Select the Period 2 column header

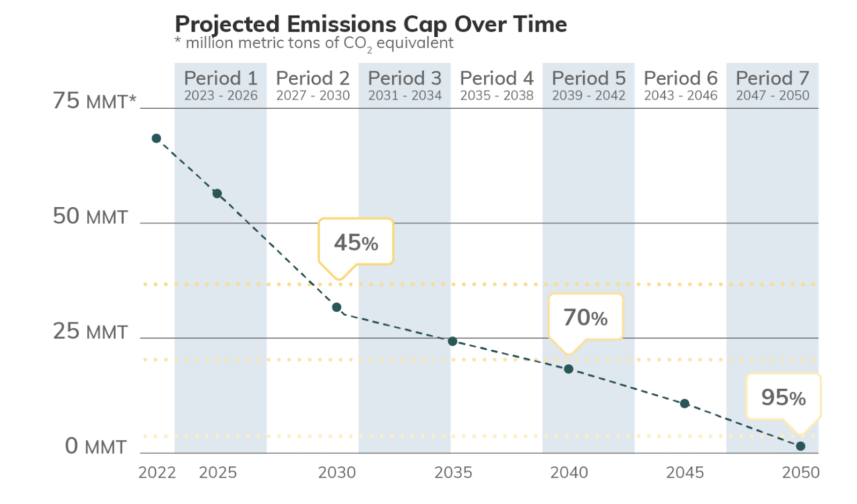pyautogui.click(x=313, y=86)
